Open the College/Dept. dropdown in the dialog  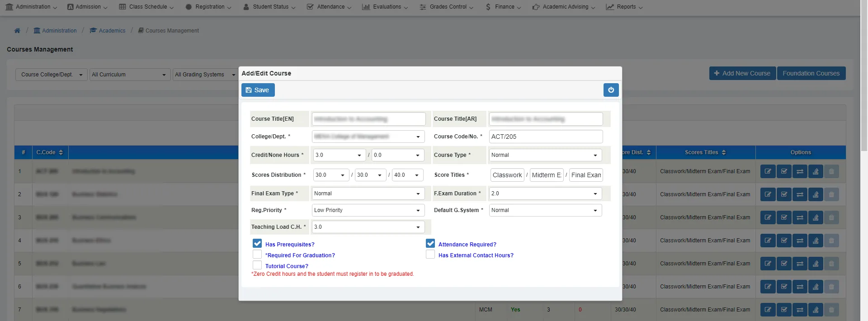coord(368,137)
